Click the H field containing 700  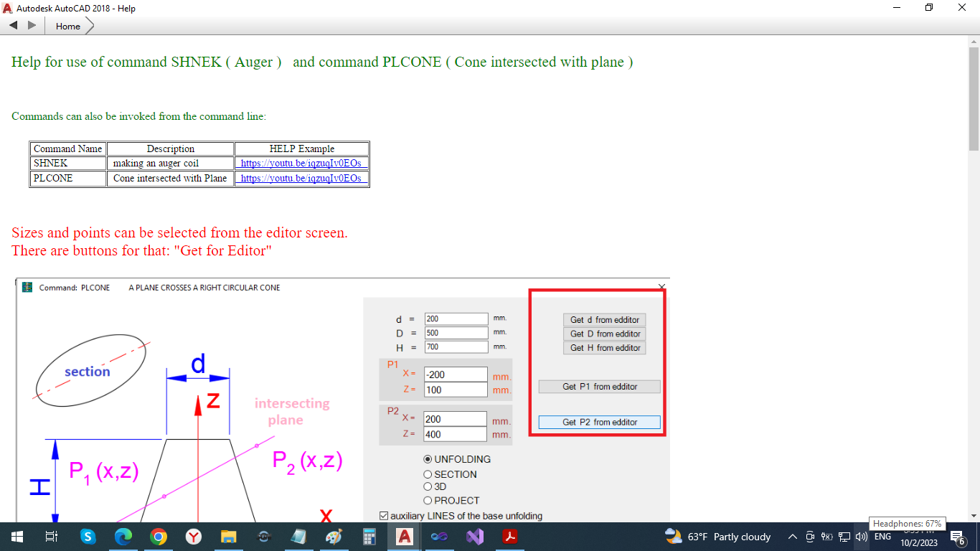456,347
